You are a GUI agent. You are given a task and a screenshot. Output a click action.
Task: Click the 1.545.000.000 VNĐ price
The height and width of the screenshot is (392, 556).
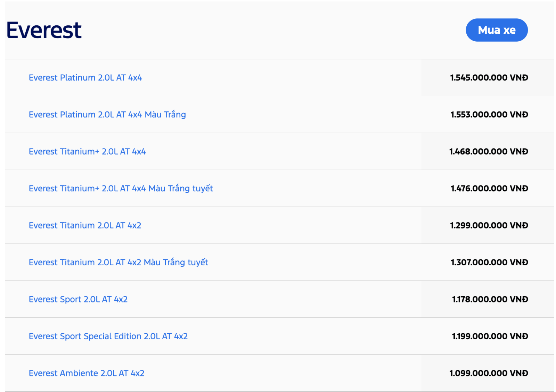coord(489,78)
